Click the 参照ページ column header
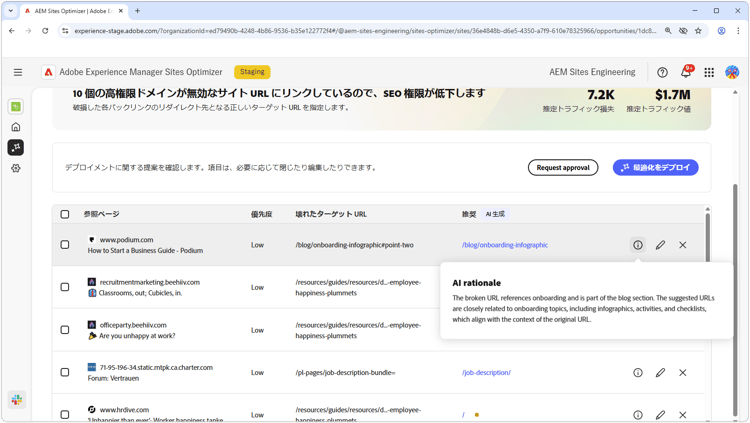 101,214
